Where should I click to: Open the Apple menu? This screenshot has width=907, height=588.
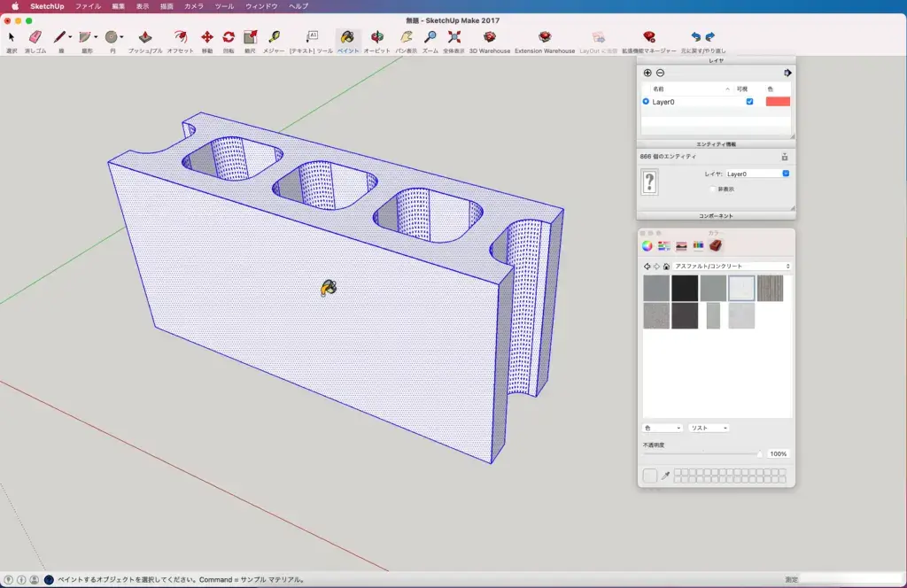coord(15,6)
